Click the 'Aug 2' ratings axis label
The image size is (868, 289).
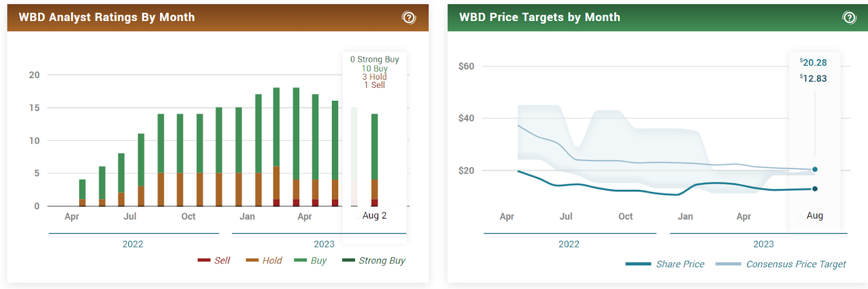pos(374,215)
